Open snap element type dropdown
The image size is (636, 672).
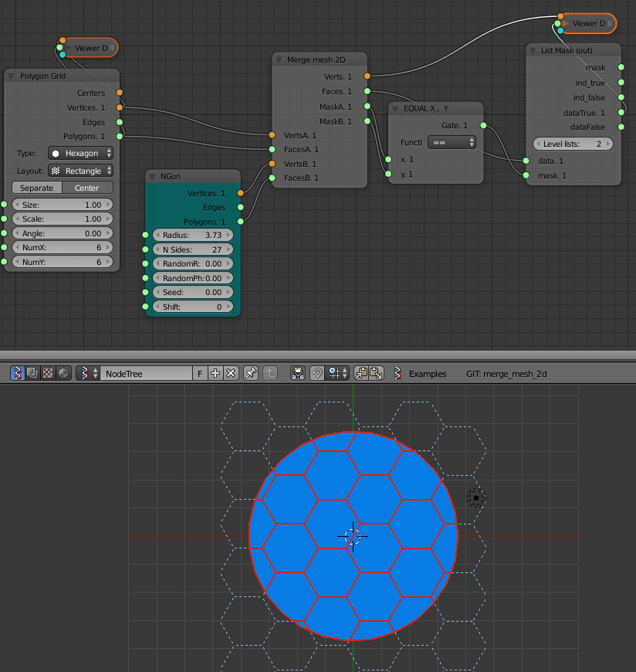[x=337, y=373]
